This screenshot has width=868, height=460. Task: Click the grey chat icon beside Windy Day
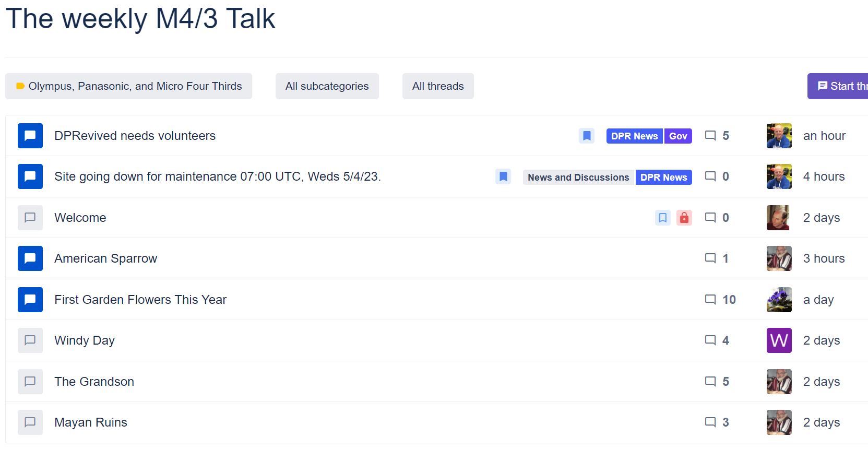(30, 340)
